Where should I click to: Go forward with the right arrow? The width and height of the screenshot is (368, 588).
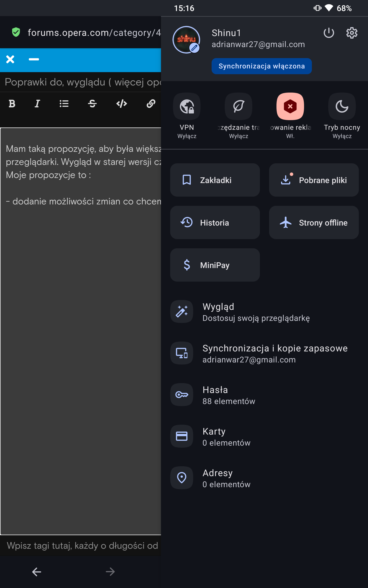pyautogui.click(x=110, y=572)
